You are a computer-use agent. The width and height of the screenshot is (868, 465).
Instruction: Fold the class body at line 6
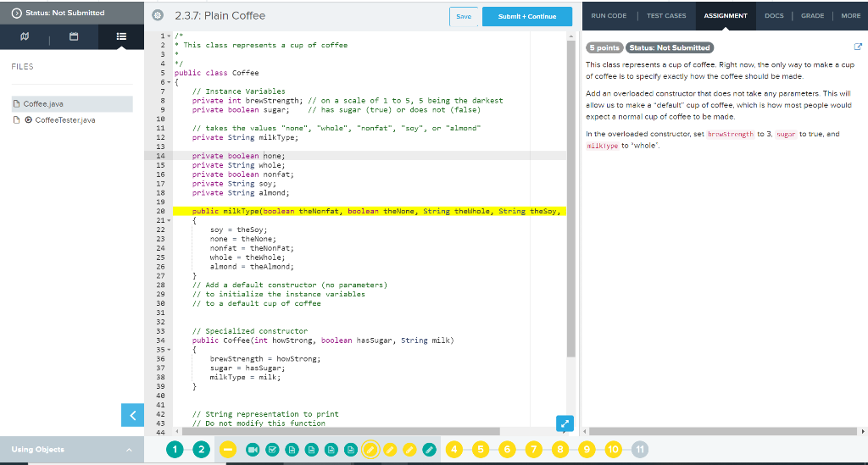point(169,82)
